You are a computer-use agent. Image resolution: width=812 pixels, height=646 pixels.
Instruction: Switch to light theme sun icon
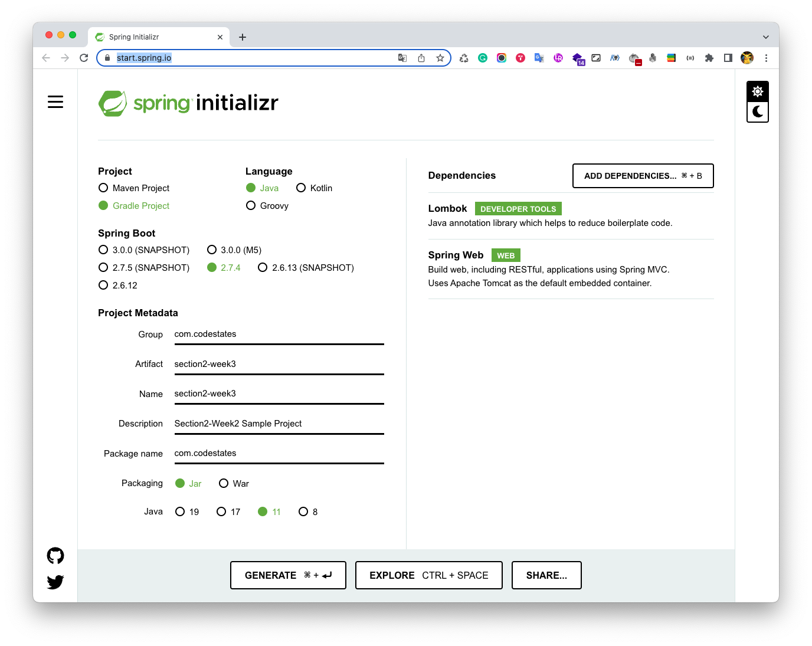[x=758, y=91]
